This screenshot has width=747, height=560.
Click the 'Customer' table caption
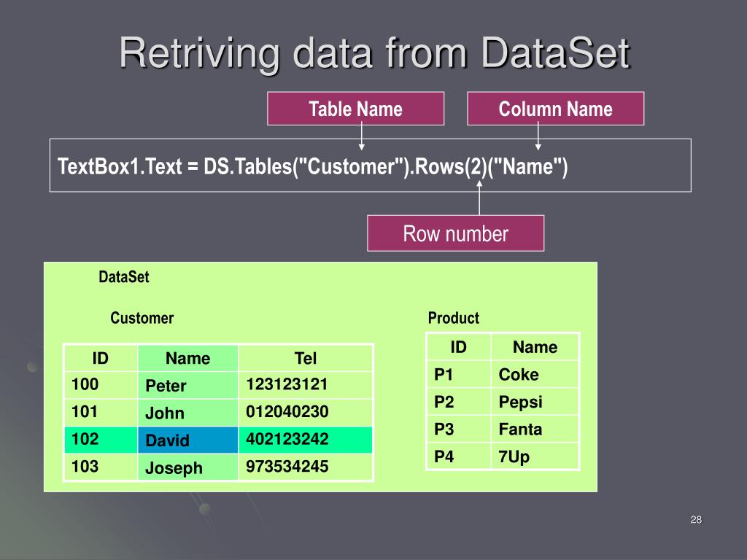point(142,318)
